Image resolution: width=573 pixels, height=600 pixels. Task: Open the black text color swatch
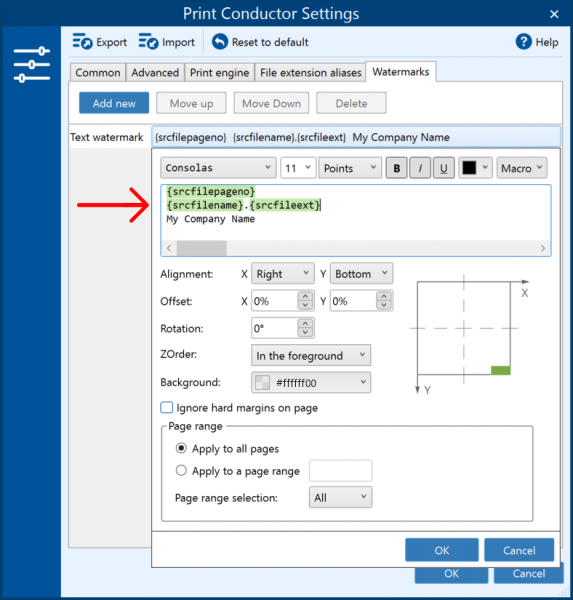point(475,168)
